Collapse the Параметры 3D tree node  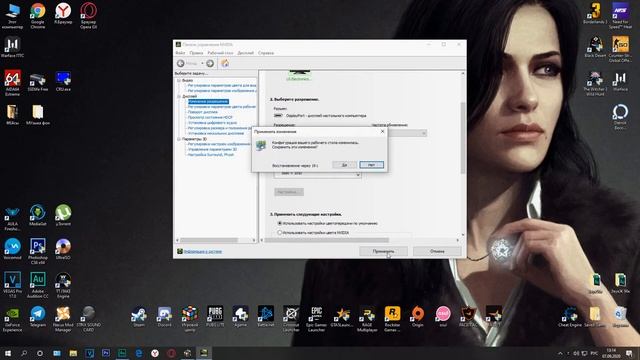[179, 139]
